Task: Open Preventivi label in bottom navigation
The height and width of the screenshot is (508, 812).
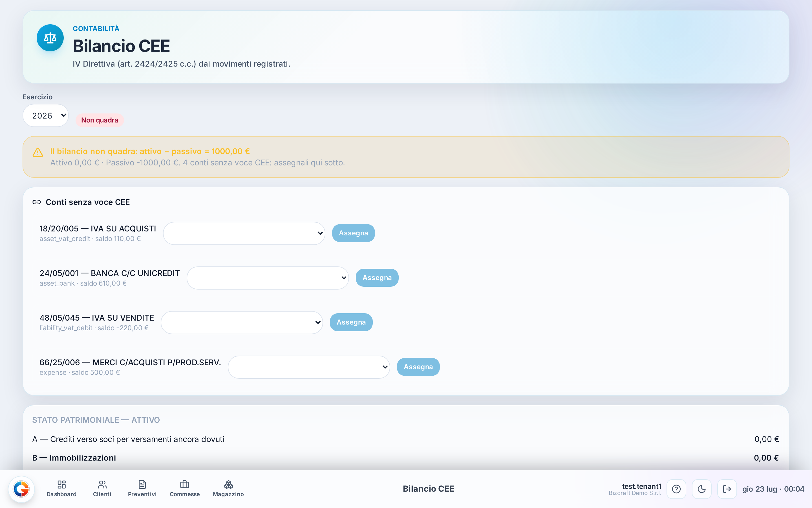Action: click(142, 494)
